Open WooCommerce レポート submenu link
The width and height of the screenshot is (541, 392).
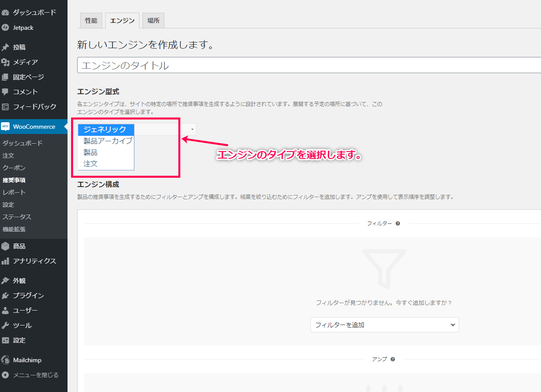click(14, 192)
